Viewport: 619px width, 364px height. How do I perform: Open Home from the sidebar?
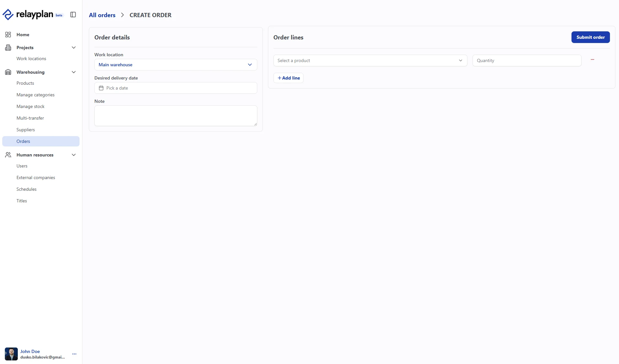(x=23, y=35)
